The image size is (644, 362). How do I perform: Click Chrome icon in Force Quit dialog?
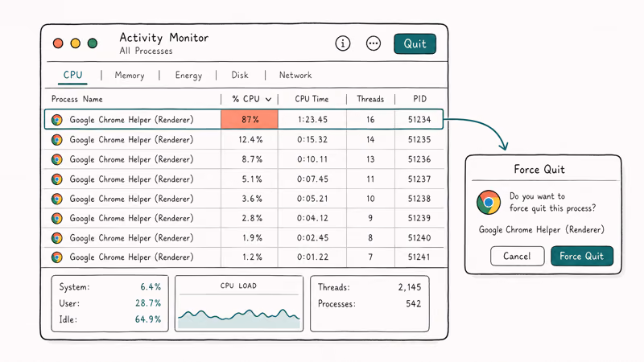(489, 203)
